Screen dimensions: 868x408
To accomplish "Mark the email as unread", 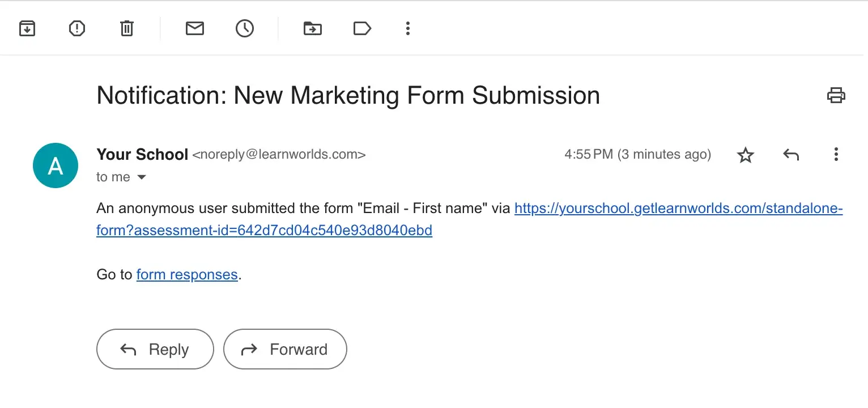I will [195, 28].
